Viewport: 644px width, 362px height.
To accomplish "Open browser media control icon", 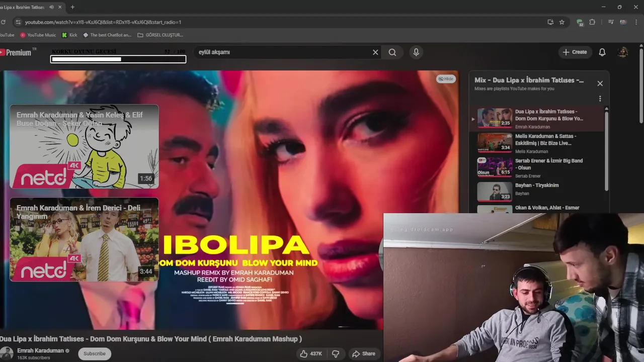I will tap(611, 22).
